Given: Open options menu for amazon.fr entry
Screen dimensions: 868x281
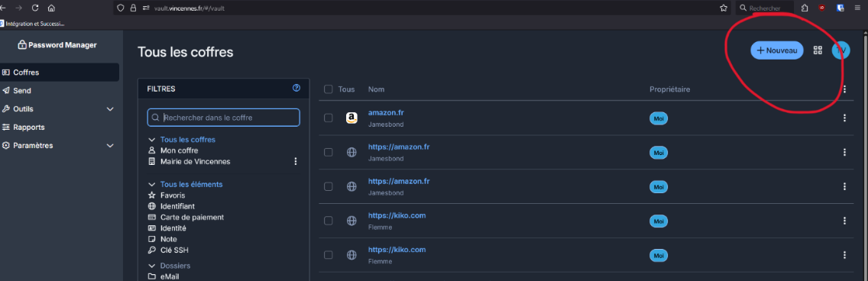Looking at the screenshot, I should pos(844,118).
